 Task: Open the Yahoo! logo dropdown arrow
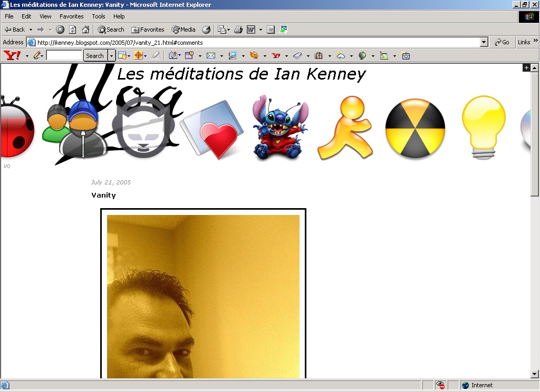[27, 56]
